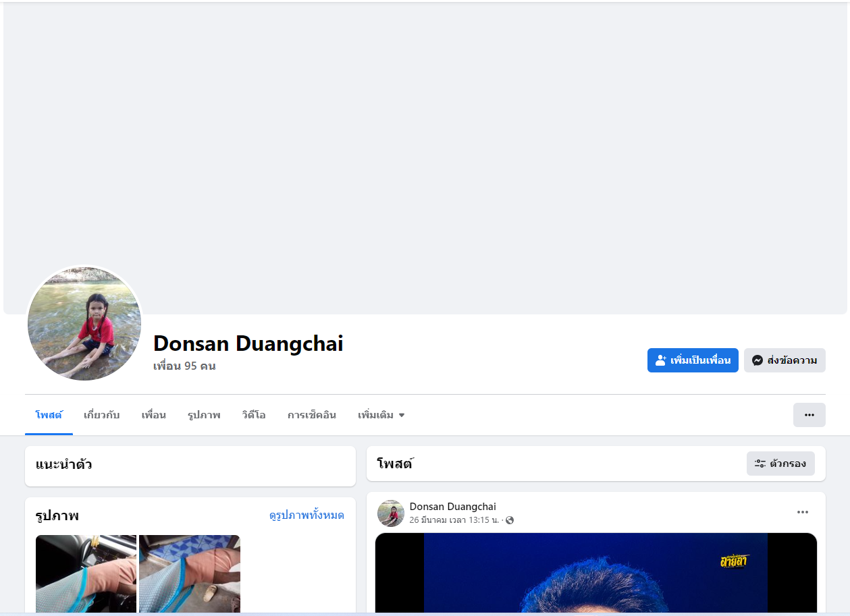
Task: Click the แนะนำตัว intro heading
Action: click(x=63, y=464)
